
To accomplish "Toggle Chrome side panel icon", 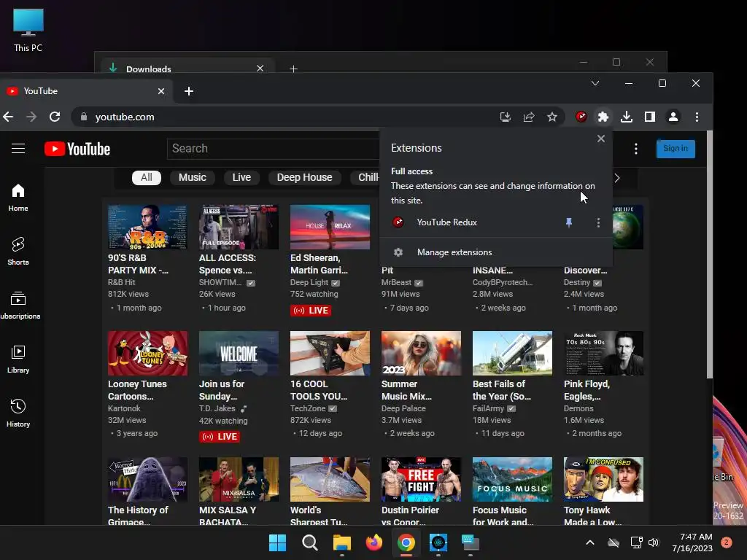I will (x=650, y=117).
